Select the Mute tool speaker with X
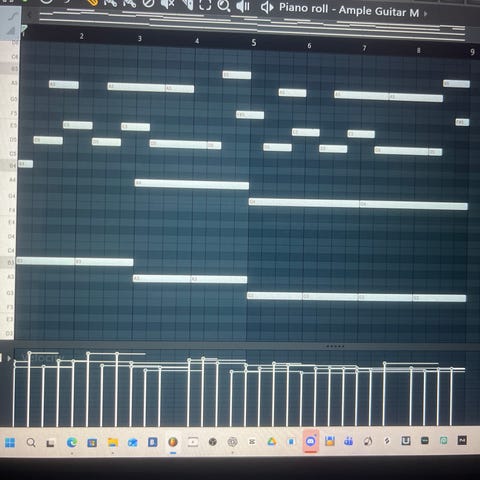This screenshot has height=480, width=480. click(x=167, y=4)
